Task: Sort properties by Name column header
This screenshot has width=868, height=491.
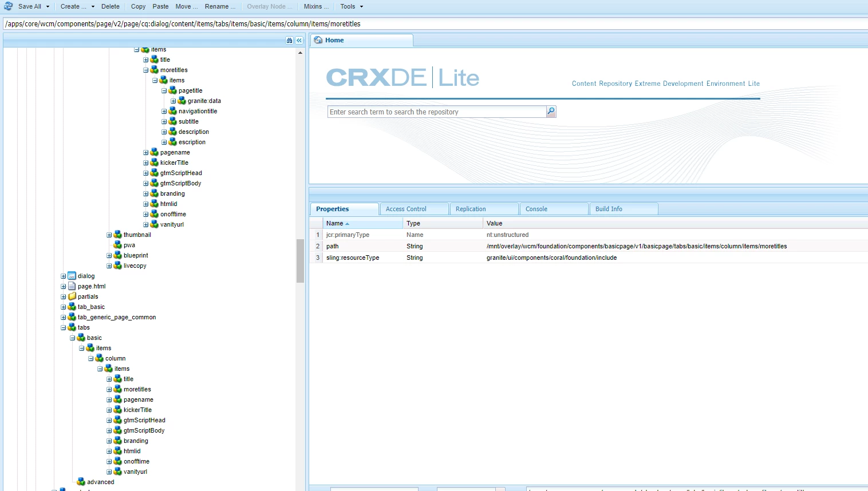Action: pos(362,223)
